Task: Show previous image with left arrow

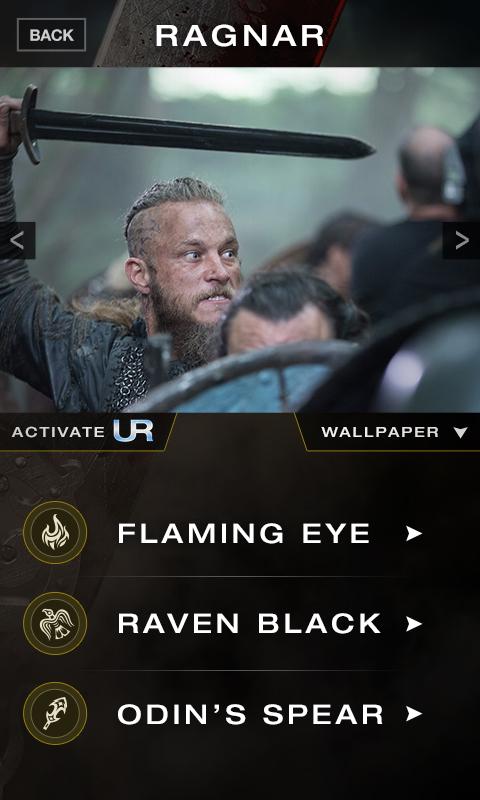Action: (17, 240)
